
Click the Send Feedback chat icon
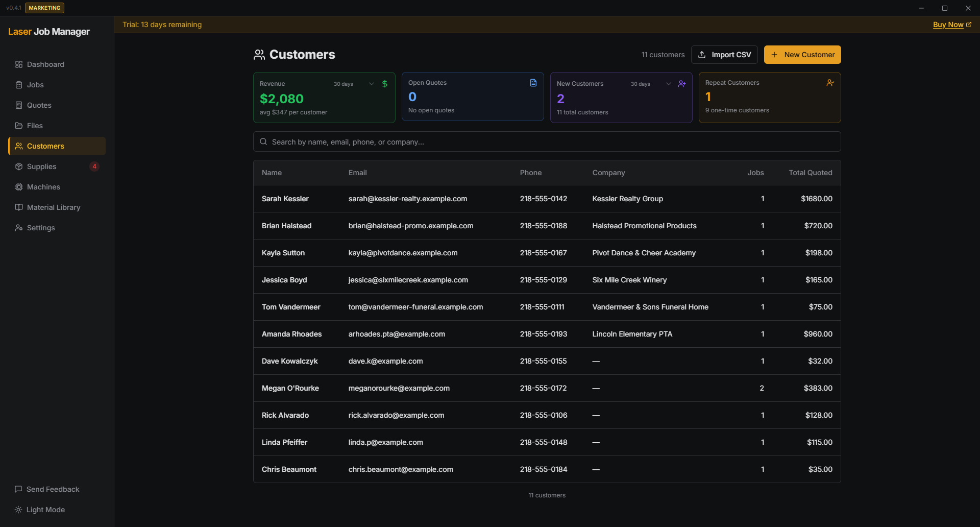coord(18,489)
